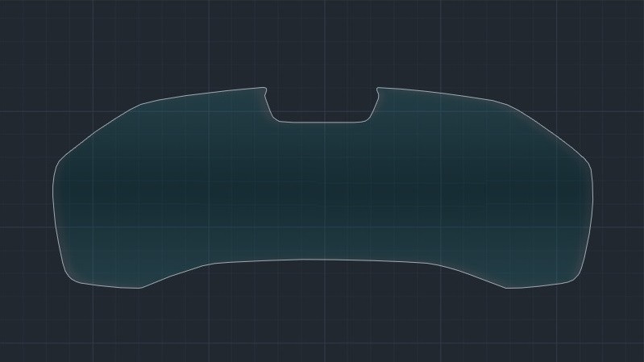Select the flat bottom edge of the top notch
The height and width of the screenshot is (362, 644).
[x=322, y=123]
